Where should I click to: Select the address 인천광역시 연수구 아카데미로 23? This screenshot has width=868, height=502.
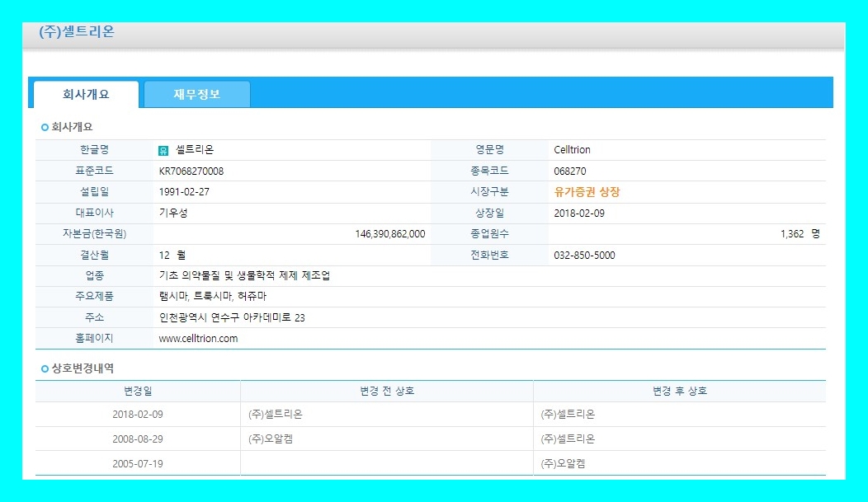(x=231, y=317)
